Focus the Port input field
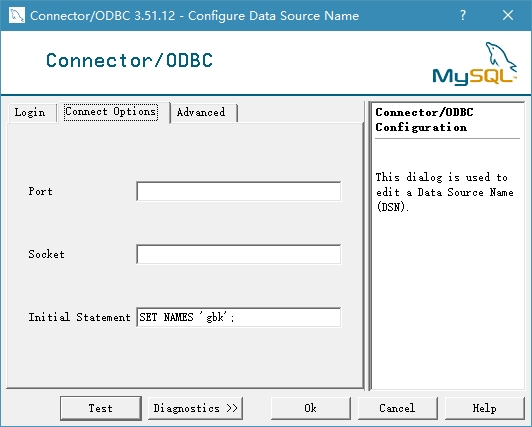 239,191
